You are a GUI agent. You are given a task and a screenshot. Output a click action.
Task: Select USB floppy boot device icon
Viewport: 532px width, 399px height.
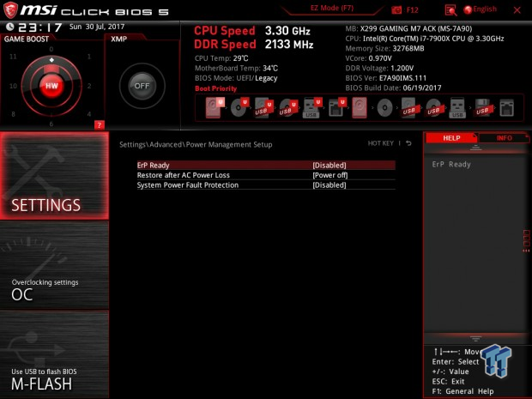coord(482,107)
